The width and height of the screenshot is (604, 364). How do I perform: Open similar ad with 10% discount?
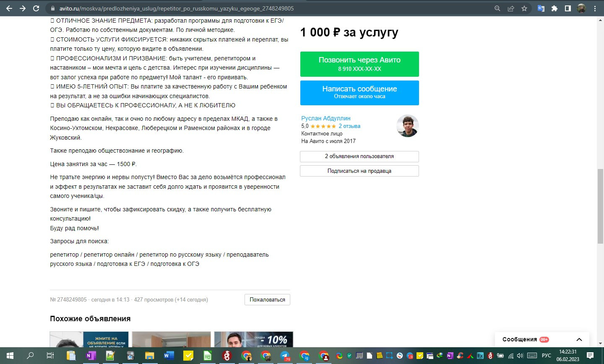click(253, 339)
